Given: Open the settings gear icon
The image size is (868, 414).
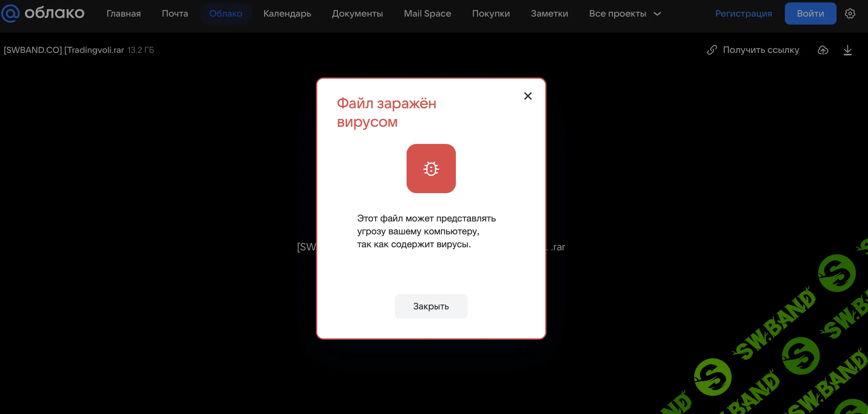Looking at the screenshot, I should pos(850,13).
